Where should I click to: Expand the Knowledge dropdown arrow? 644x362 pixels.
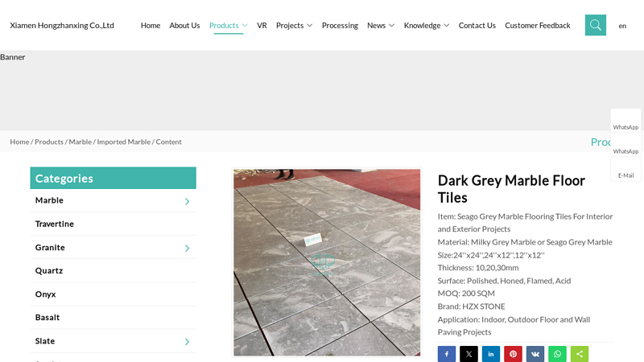[447, 26]
